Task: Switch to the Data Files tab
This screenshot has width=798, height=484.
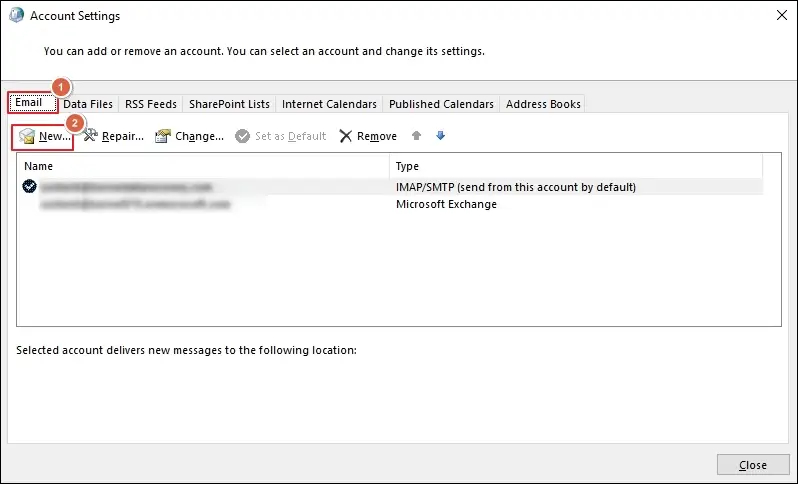Action: (88, 104)
